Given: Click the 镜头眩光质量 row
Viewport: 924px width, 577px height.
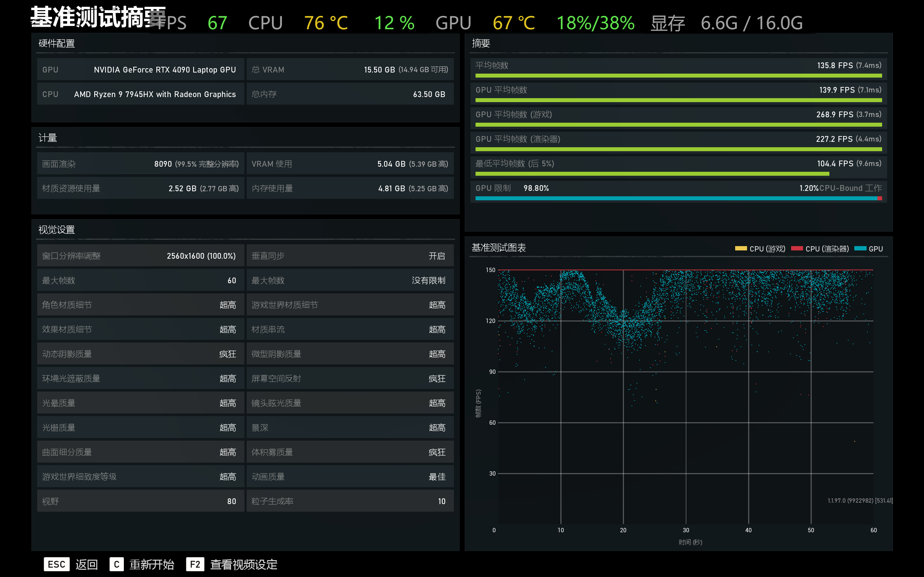Looking at the screenshot, I should pos(350,403).
